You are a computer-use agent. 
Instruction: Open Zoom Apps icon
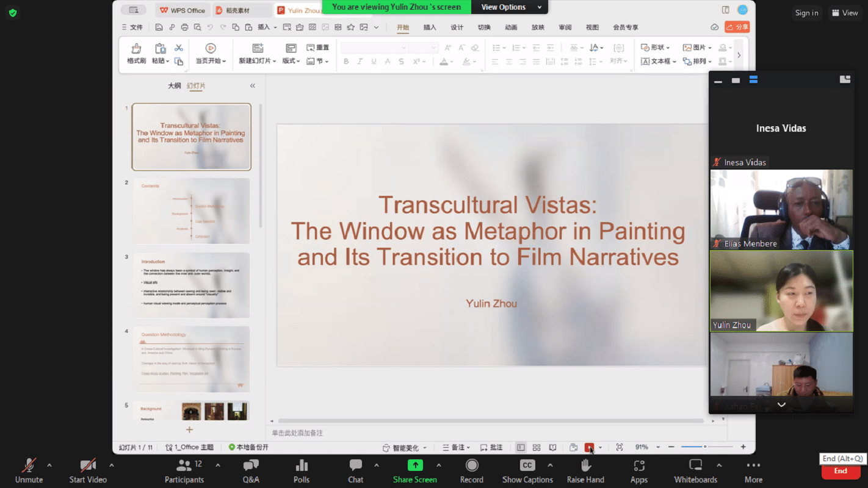638,466
